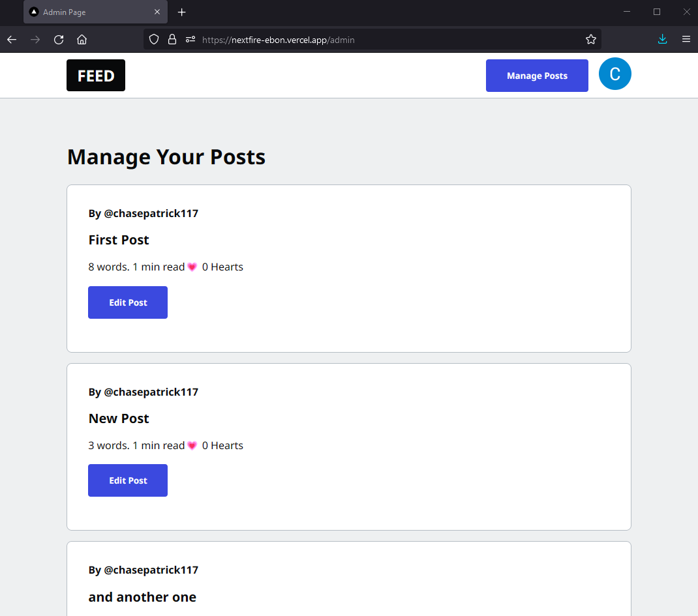698x616 pixels.
Task: Click the FEED logo button
Action: pyautogui.click(x=96, y=76)
